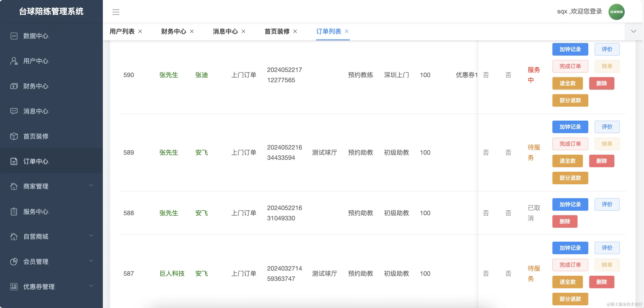The height and width of the screenshot is (308, 644).
Task: Switch to the 首页装修 tab
Action: pyautogui.click(x=277, y=31)
